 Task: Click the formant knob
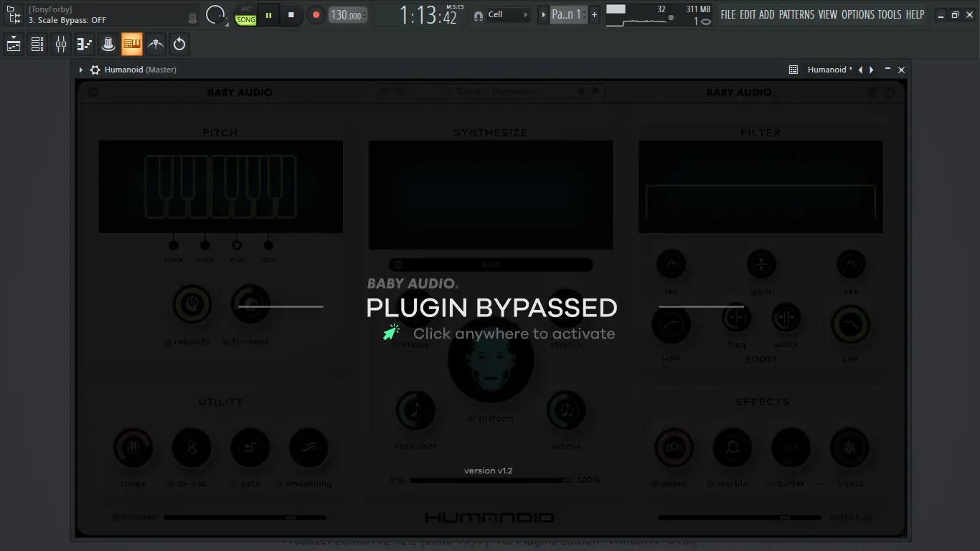pos(250,304)
